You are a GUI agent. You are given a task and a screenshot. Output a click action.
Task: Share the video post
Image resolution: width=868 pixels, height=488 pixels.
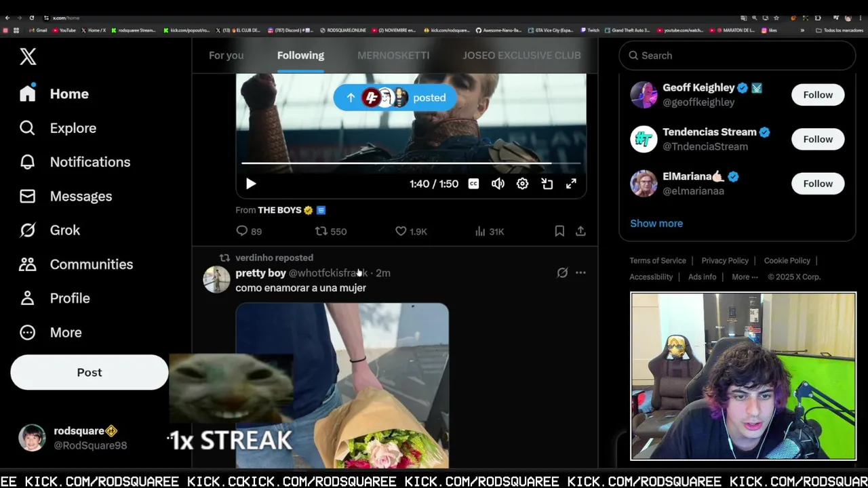580,231
